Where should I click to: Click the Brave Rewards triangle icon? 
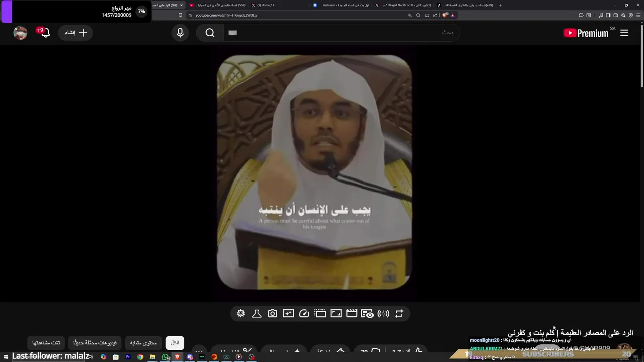pos(452,15)
